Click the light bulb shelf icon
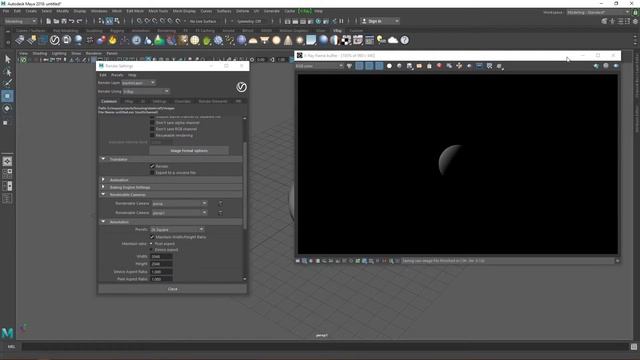Screen dimensions: 640x360 click(x=381, y=40)
